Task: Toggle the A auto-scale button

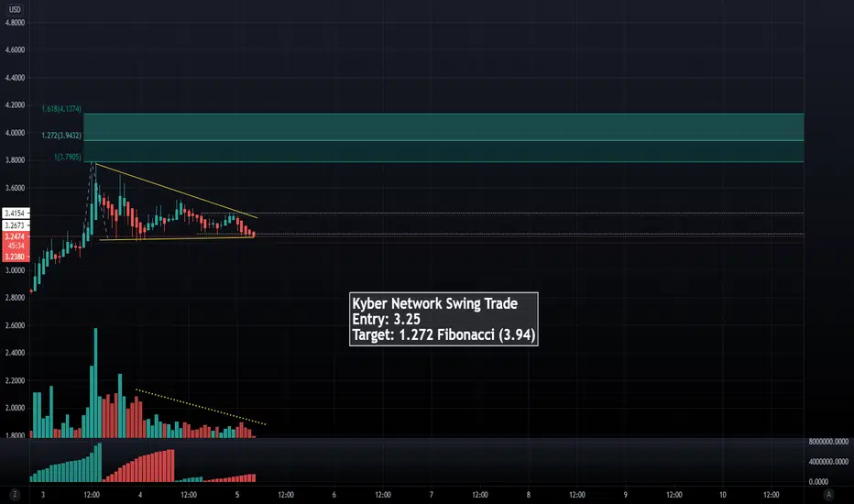Action: [828, 495]
